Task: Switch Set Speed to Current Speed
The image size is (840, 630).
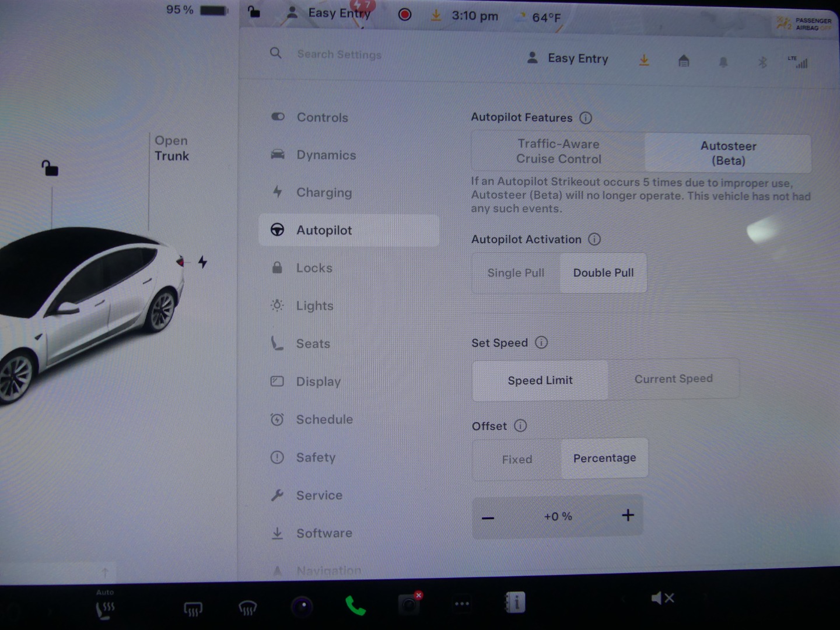Action: click(x=673, y=379)
